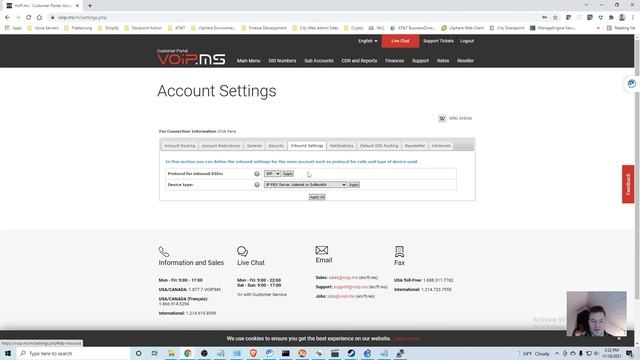Expand the bookmarks bar overflow chevron
640x360 pixels.
coord(598,28)
